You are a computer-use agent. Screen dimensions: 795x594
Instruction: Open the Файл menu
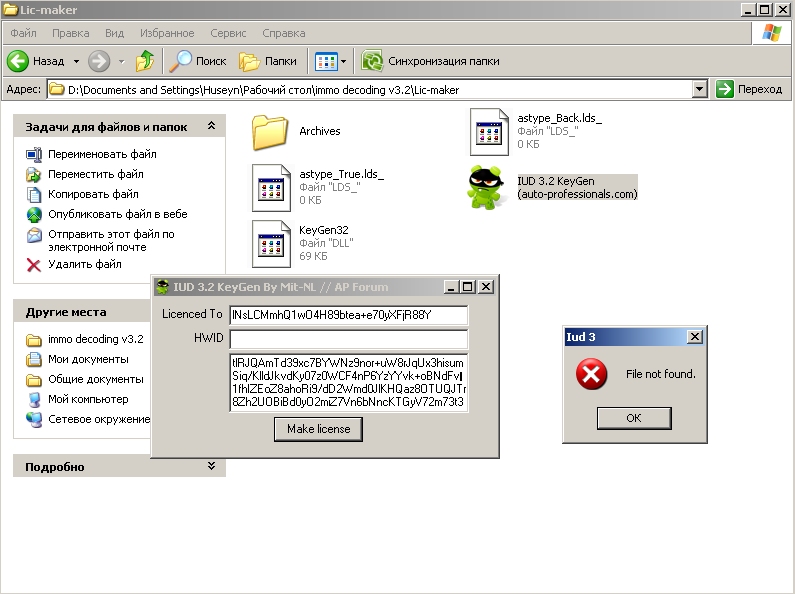tap(23, 33)
